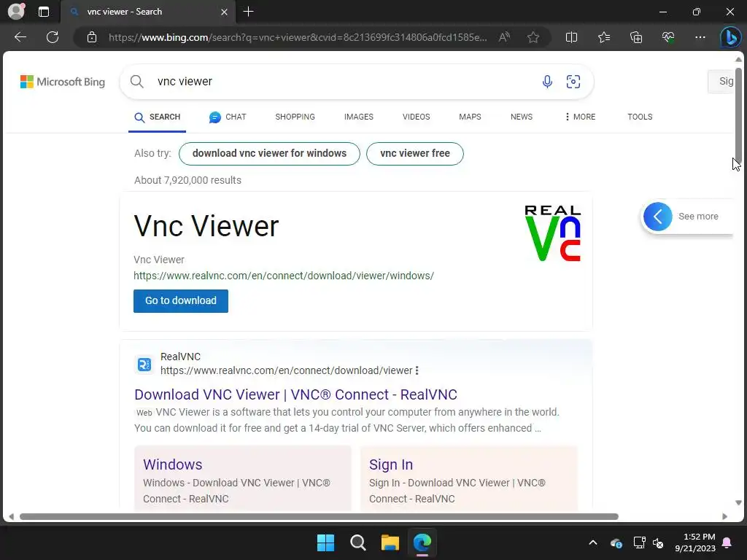Switch to the CHAT tab
This screenshot has width=747, height=560.
228,117
